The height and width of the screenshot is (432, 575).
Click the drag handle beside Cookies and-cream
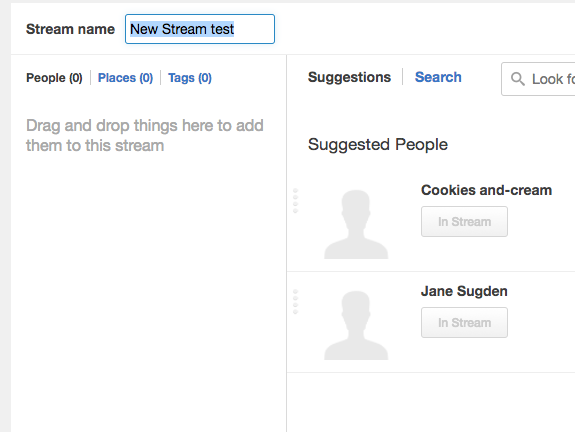pyautogui.click(x=296, y=201)
